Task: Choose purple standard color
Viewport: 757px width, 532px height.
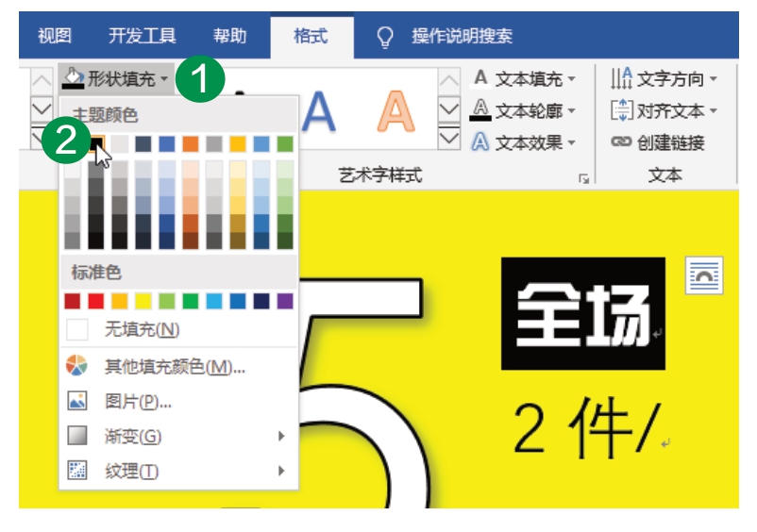Action: pos(285,301)
